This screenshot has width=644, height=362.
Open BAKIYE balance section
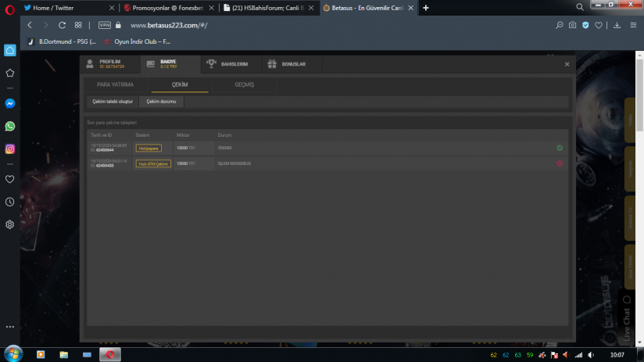click(x=170, y=63)
